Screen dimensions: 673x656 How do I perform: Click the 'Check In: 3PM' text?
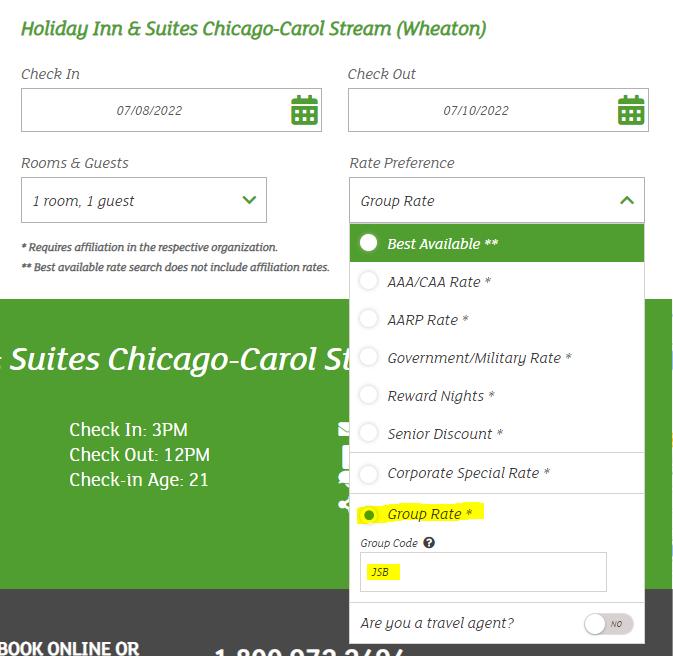(128, 430)
